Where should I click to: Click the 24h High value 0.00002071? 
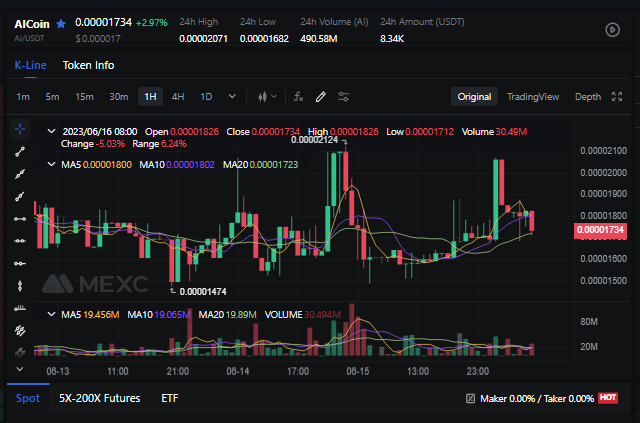point(203,39)
